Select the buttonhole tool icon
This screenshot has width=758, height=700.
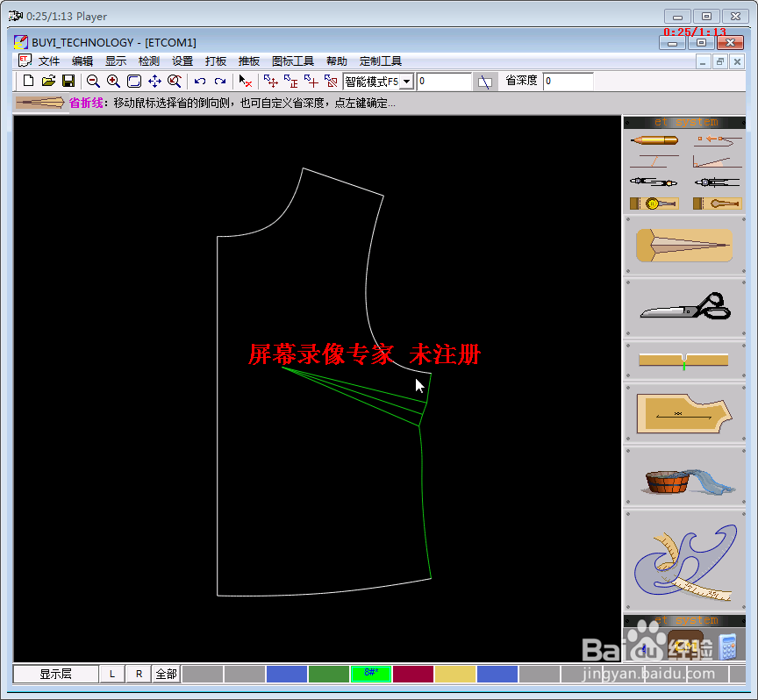pos(718,204)
